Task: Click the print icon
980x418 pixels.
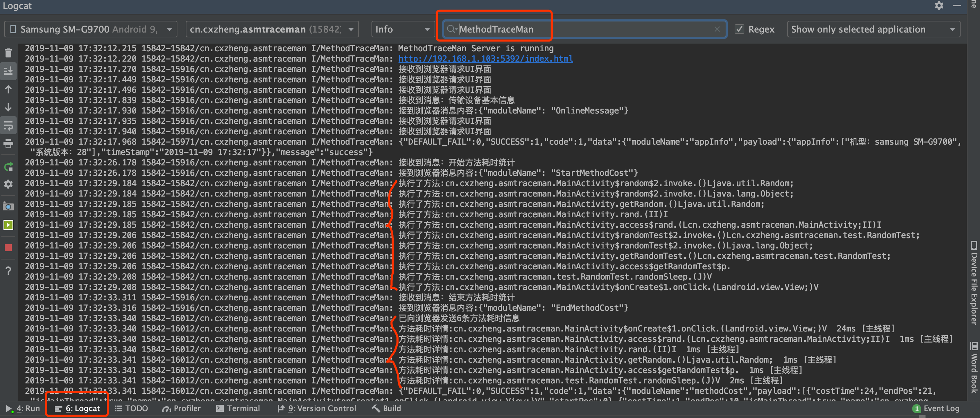Action: tap(8, 144)
